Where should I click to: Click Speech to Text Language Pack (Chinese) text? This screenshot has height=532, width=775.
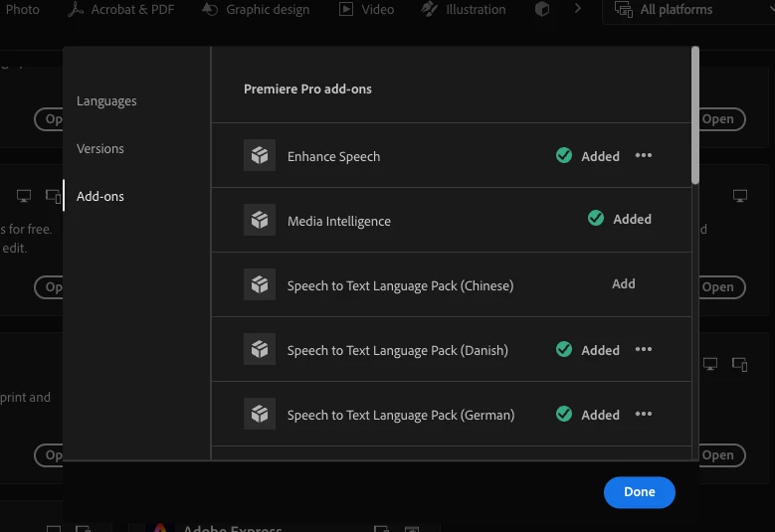coord(400,286)
